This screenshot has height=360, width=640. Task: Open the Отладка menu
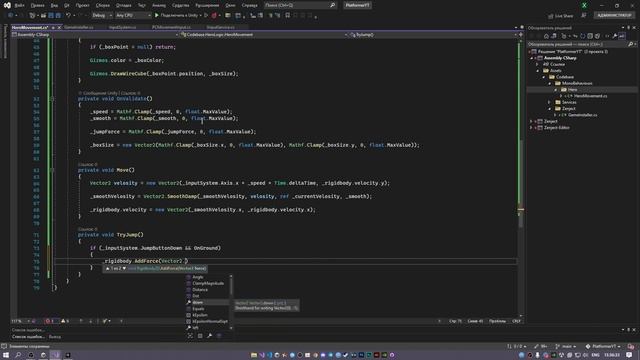[123, 5]
